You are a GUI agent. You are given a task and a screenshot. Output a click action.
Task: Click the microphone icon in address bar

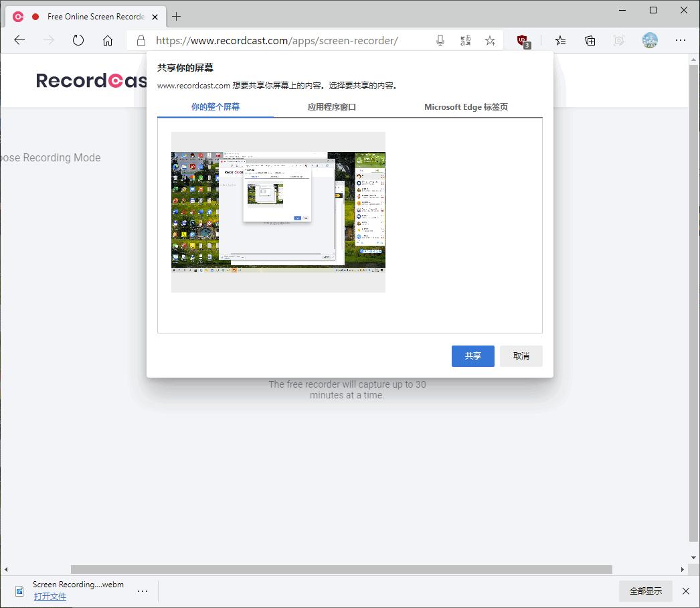pyautogui.click(x=440, y=41)
